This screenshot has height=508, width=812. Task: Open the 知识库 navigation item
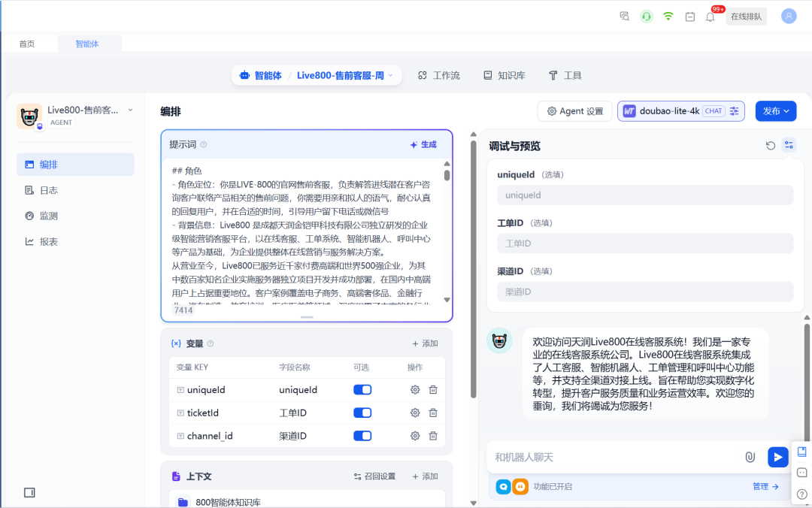click(504, 76)
